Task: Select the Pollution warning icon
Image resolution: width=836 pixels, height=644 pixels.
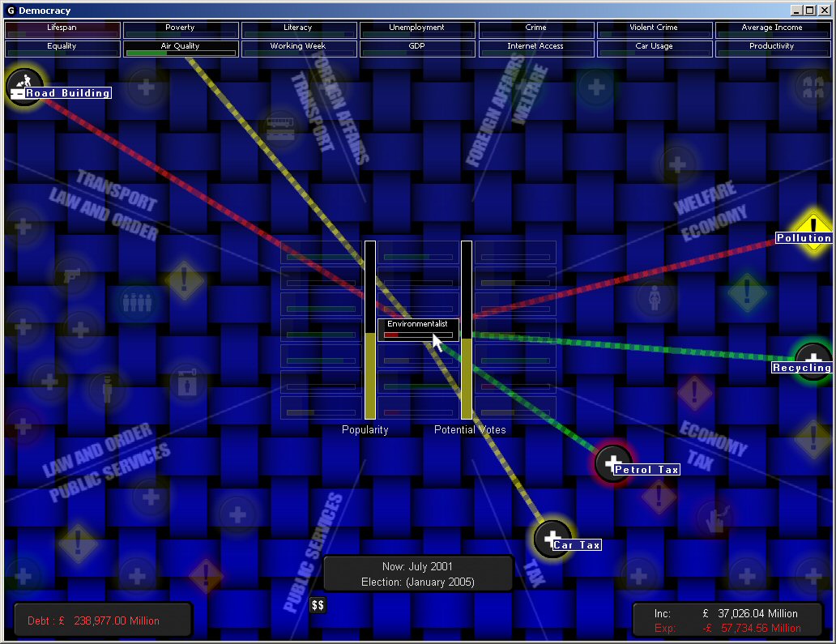Action: tap(813, 231)
